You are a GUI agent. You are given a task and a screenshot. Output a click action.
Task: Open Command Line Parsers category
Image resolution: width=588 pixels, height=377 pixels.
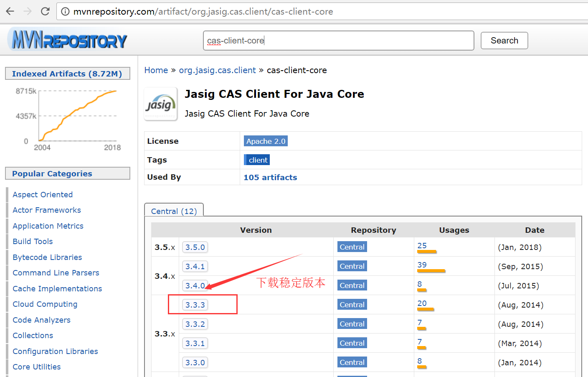[x=56, y=273]
